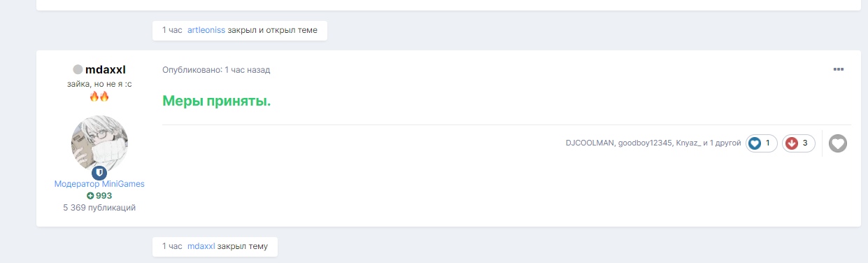Click the fire emojis under user title
This screenshot has width=868, height=263.
tap(99, 97)
